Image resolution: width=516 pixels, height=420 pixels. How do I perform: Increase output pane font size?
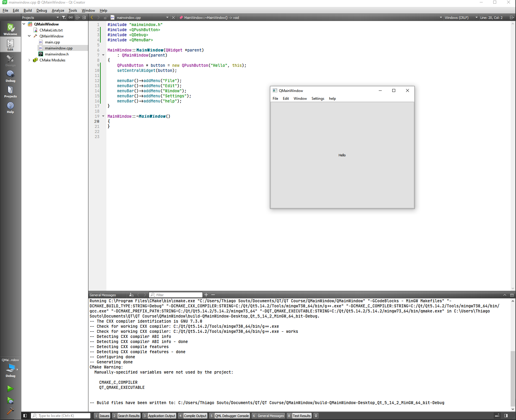click(x=206, y=295)
